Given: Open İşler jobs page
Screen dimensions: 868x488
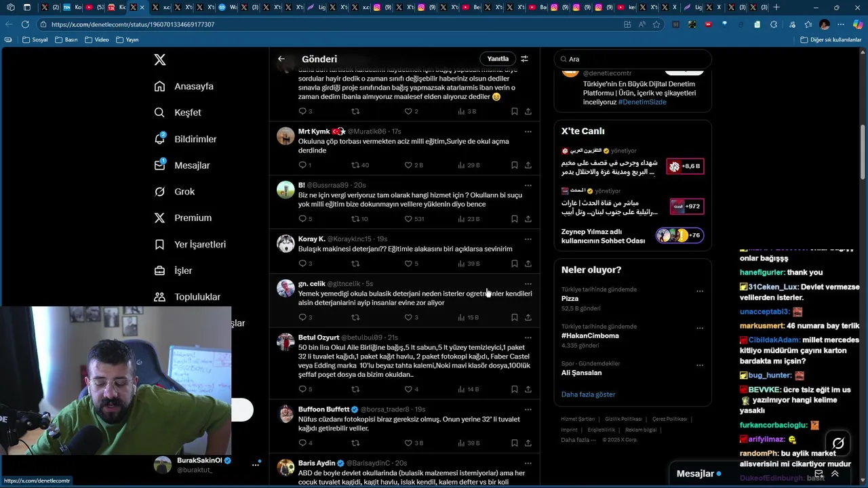Looking at the screenshot, I should 173,271.
